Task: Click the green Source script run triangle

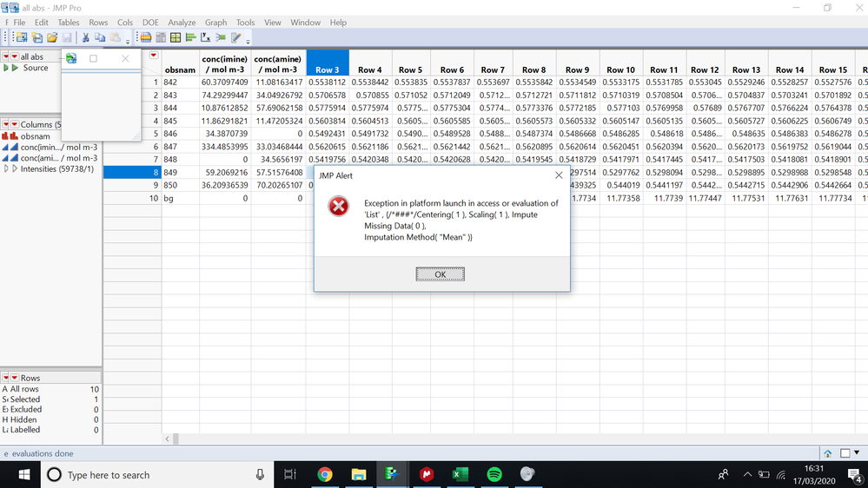Action: [x=15, y=68]
